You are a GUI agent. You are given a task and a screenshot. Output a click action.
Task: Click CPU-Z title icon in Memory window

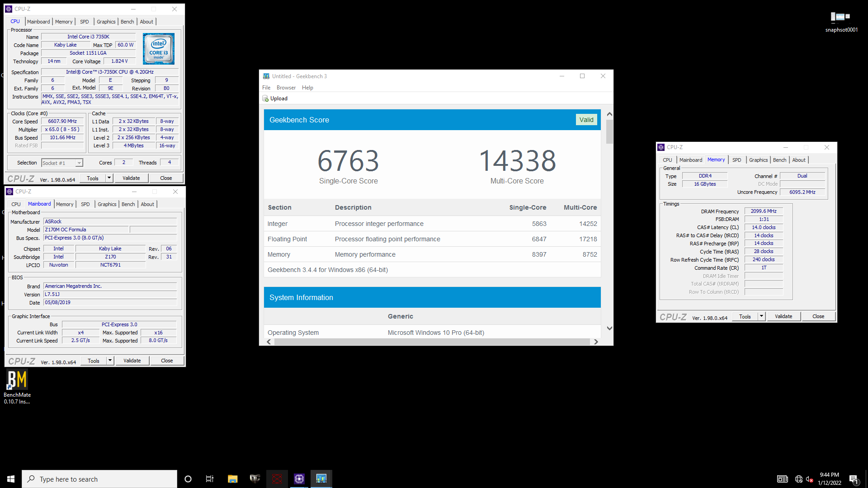coord(661,147)
